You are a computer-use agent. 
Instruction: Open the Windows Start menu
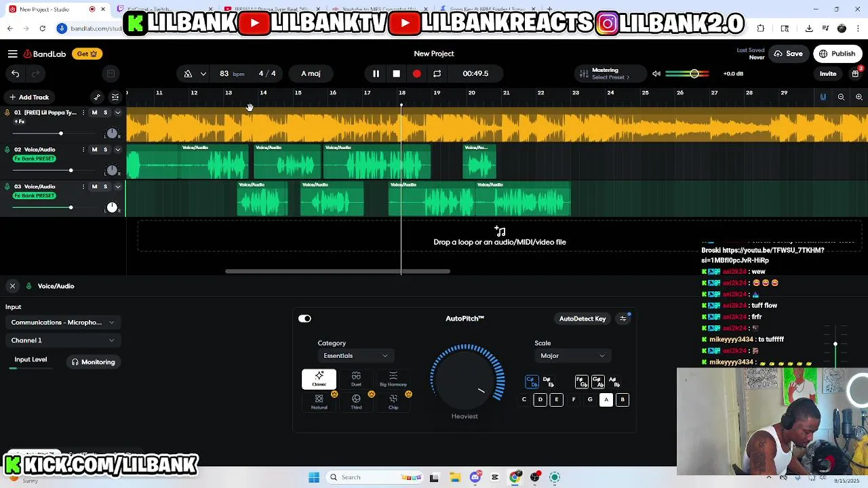coord(314,477)
